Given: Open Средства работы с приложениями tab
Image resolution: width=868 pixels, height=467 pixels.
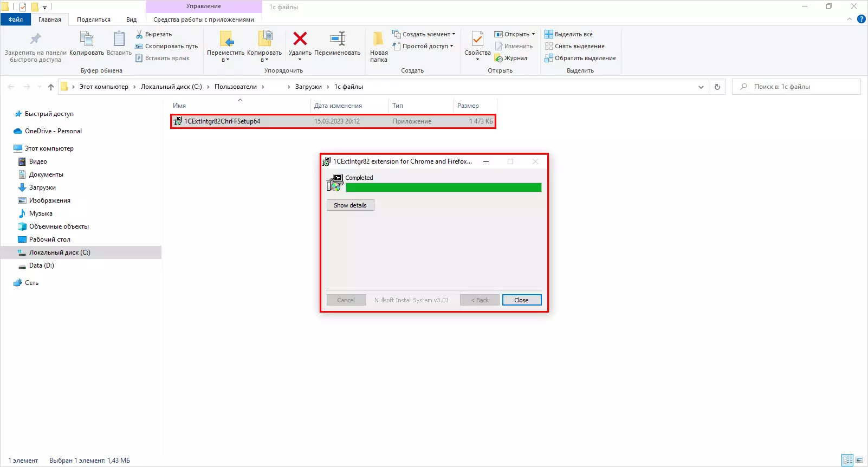Looking at the screenshot, I should coord(204,20).
